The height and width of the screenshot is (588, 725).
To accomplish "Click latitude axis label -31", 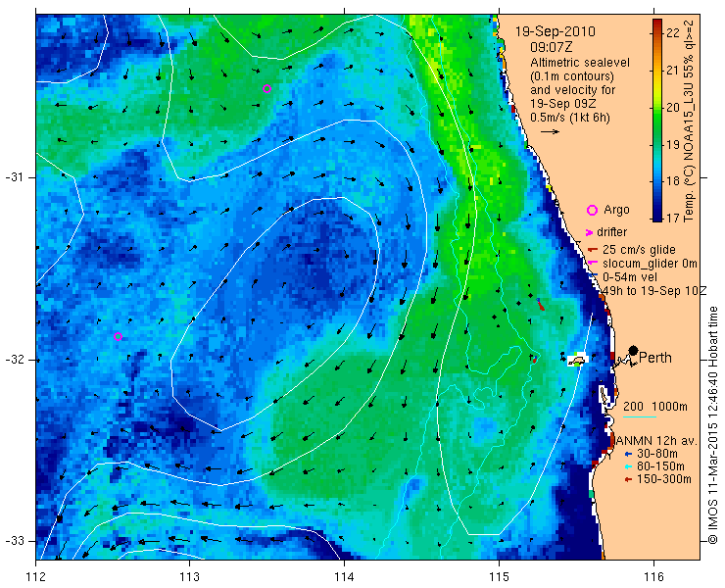I will pos(14,177).
